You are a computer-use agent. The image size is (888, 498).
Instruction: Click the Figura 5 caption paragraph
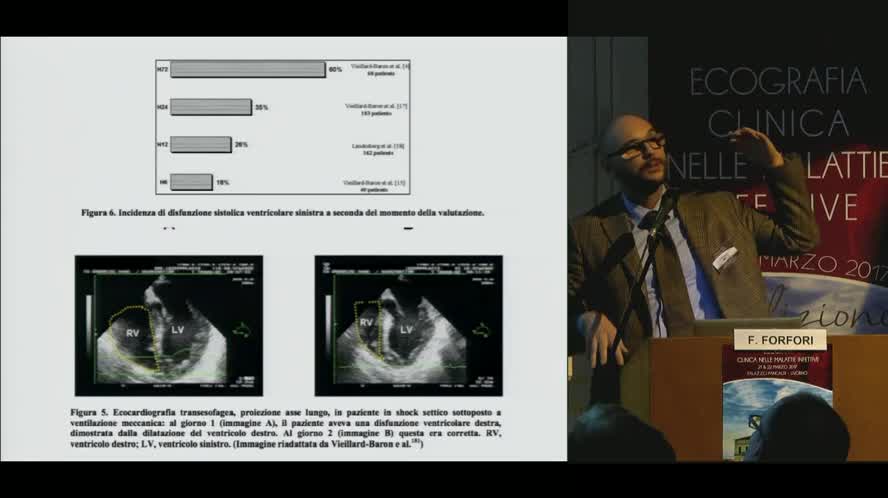[x=285, y=428]
